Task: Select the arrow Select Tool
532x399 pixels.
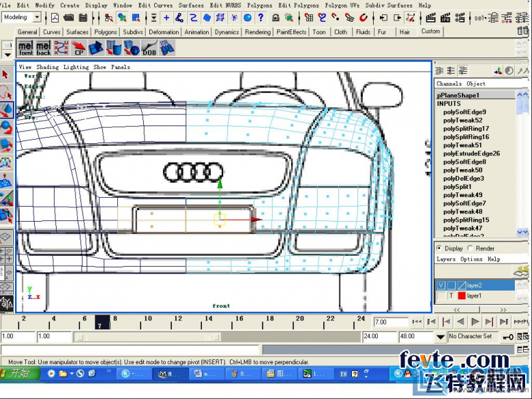Action: tap(6, 74)
